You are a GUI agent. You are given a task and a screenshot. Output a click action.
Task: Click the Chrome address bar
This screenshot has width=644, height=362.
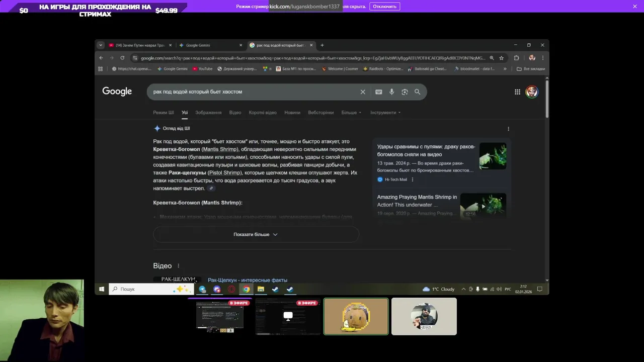(312, 58)
